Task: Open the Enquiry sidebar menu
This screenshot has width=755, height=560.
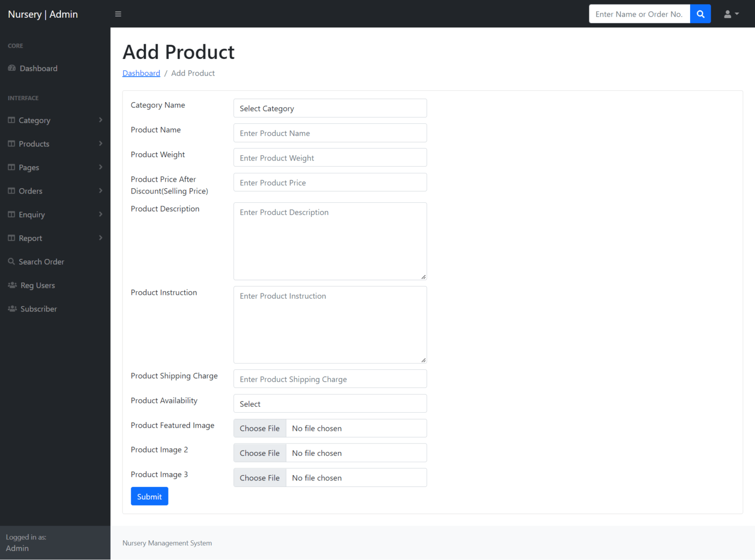Action: point(55,215)
